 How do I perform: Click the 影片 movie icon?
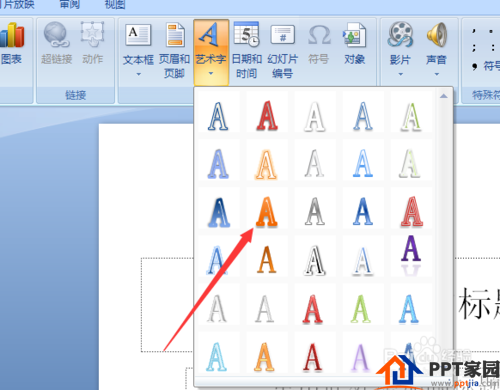tap(400, 34)
